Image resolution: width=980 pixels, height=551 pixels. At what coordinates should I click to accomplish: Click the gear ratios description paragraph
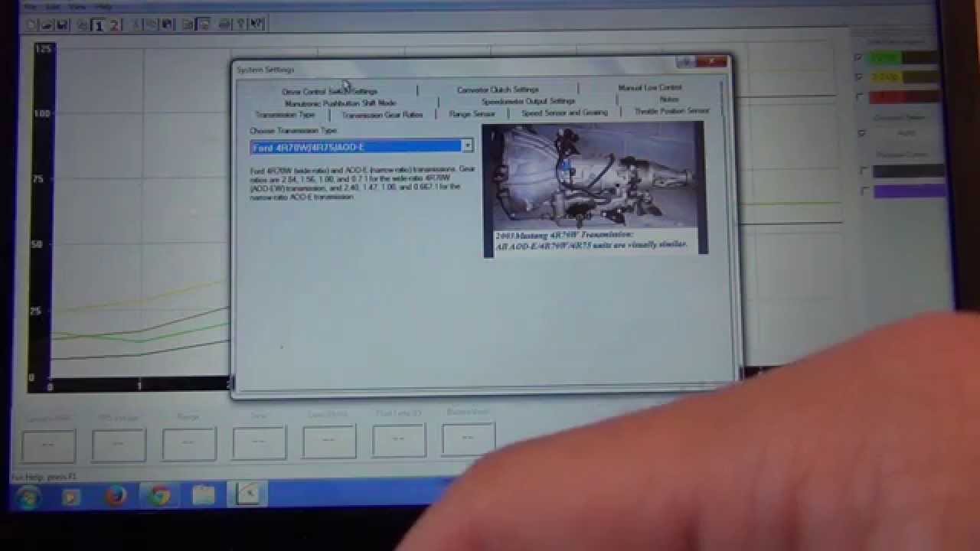tap(362, 183)
